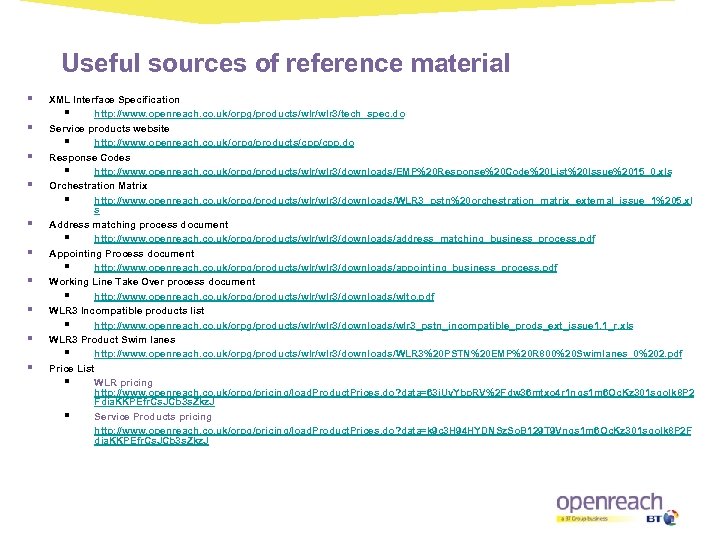Select the 'WLR pricing' label
The width and height of the screenshot is (720, 540).
(x=123, y=382)
